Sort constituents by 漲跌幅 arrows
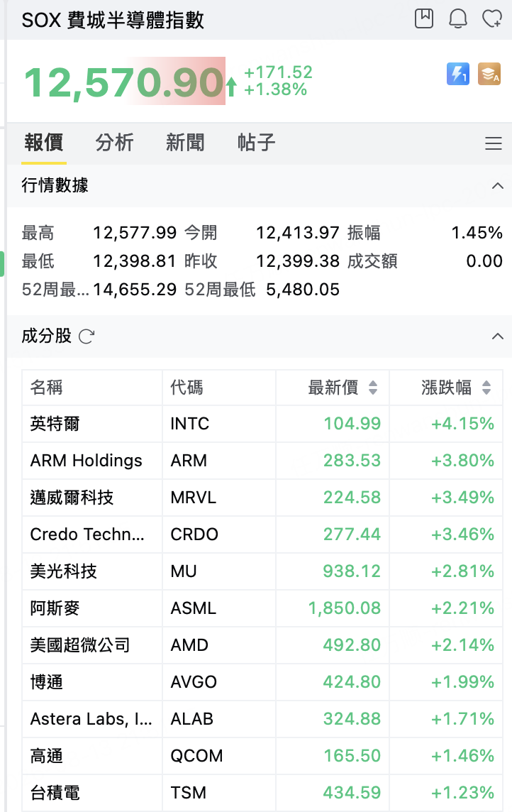Screen dimensions: 512x812 [486, 388]
